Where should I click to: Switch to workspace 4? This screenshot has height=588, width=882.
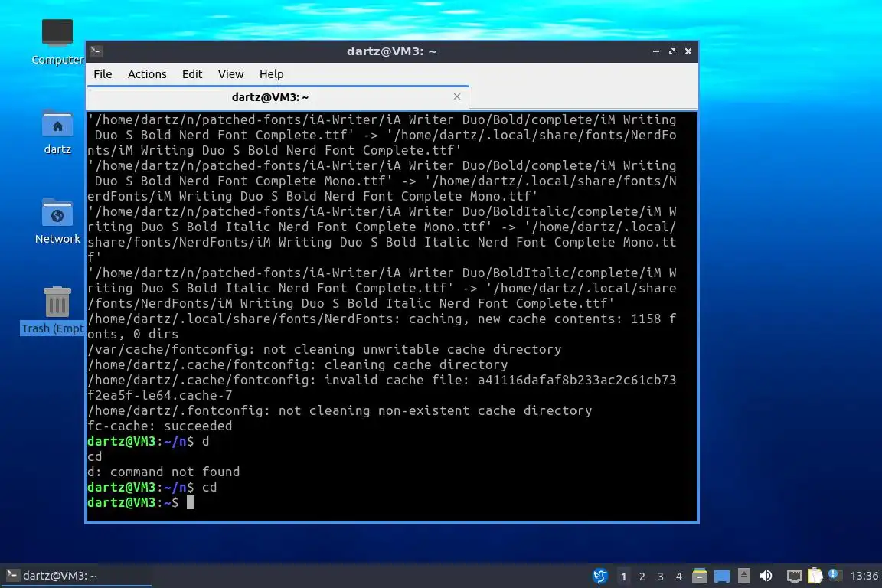tap(679, 577)
